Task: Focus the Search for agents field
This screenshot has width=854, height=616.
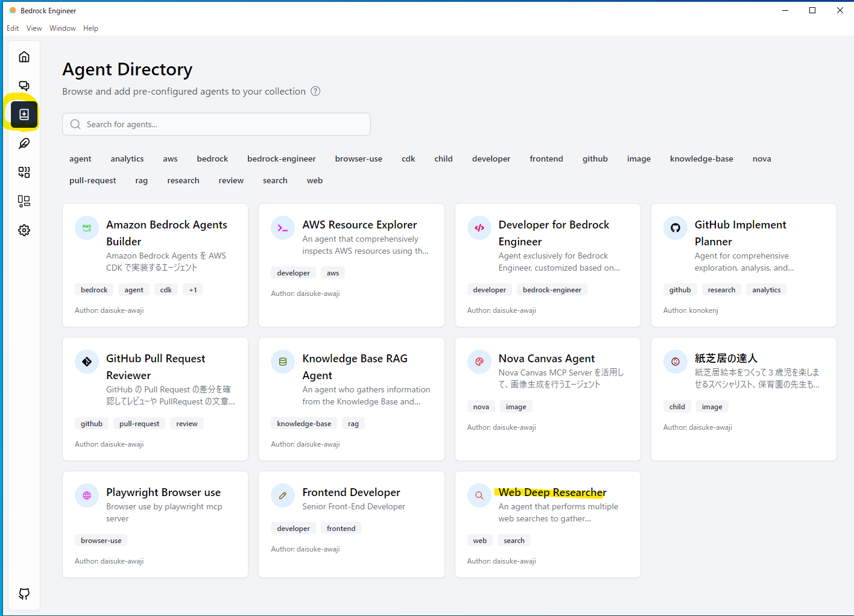Action: 217,124
